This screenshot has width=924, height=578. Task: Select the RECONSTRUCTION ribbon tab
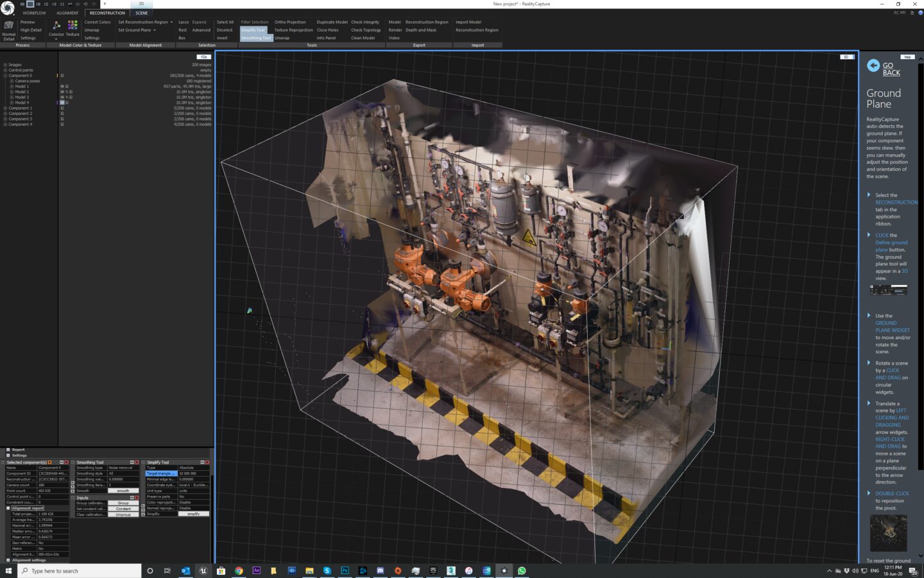tap(107, 13)
